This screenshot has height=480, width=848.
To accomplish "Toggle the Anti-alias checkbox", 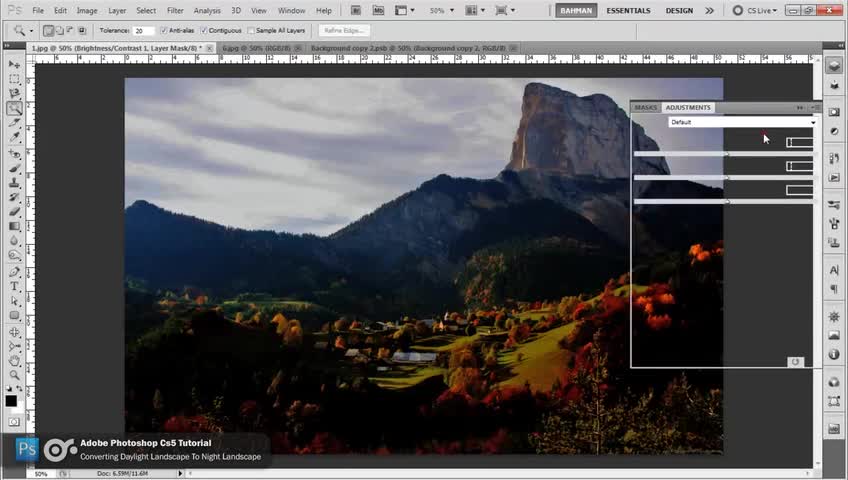I will pos(164,31).
